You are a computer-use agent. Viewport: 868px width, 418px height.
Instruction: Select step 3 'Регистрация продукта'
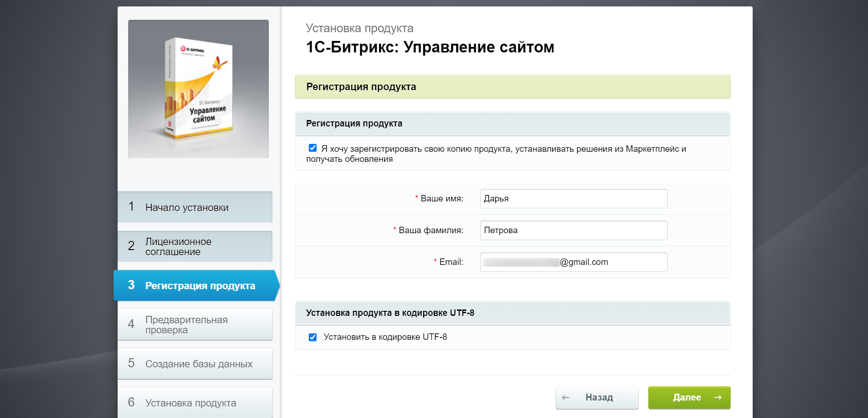(x=196, y=286)
